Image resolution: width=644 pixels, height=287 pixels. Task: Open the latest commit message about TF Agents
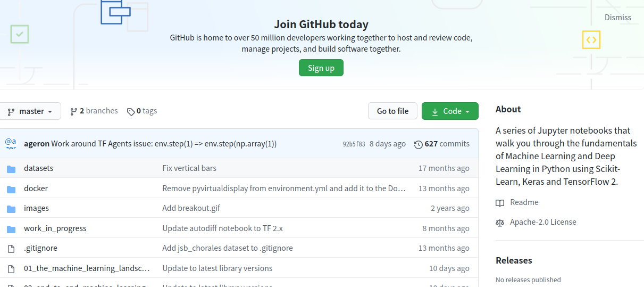(164, 144)
